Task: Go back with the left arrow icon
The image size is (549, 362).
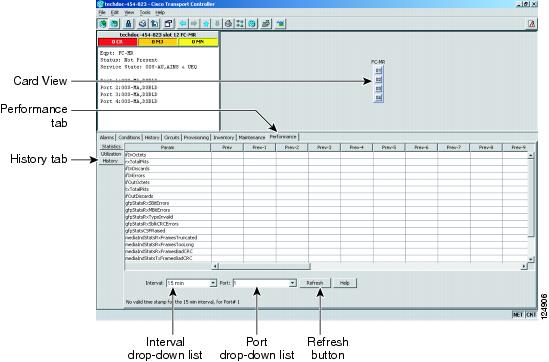Action: pos(182,23)
